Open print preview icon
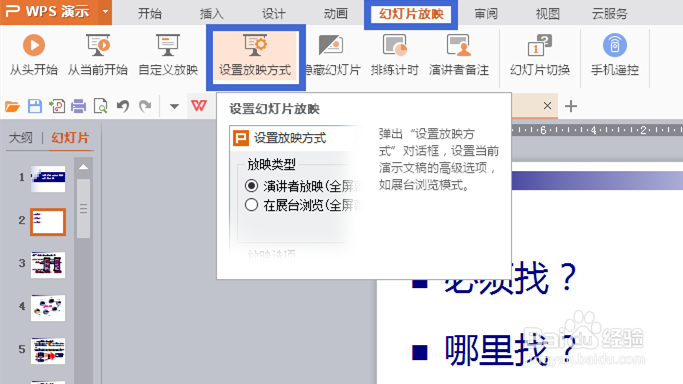683x384 pixels. (x=101, y=106)
